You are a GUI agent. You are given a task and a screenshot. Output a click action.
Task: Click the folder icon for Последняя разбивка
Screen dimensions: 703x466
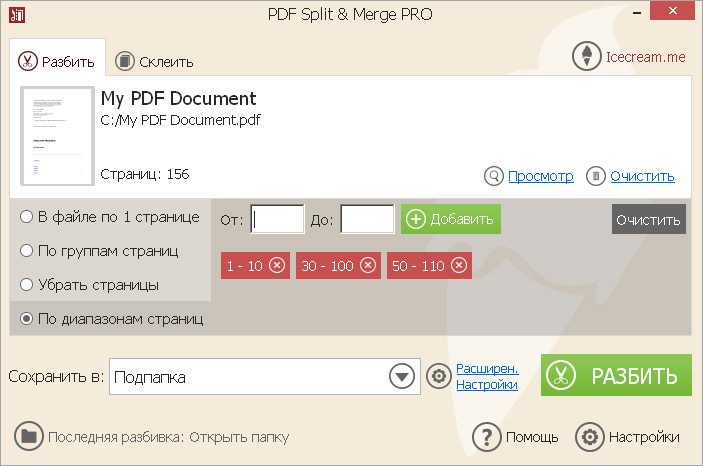(29, 436)
